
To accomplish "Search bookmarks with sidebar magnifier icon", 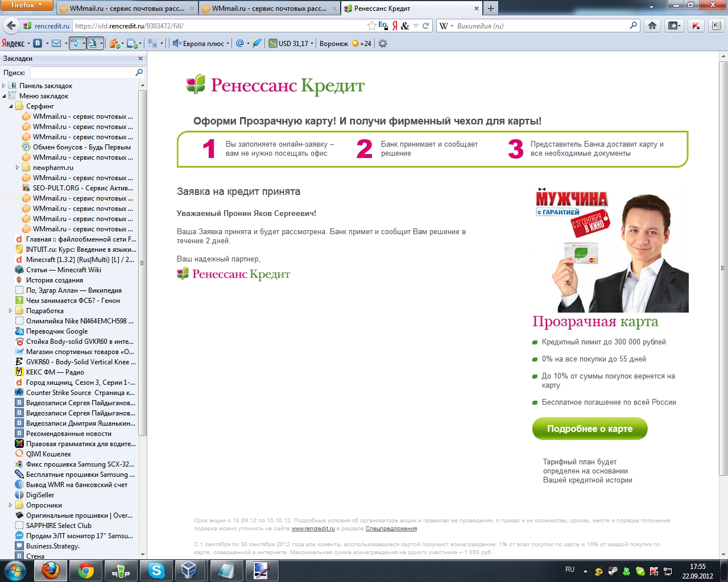I will 139,73.
